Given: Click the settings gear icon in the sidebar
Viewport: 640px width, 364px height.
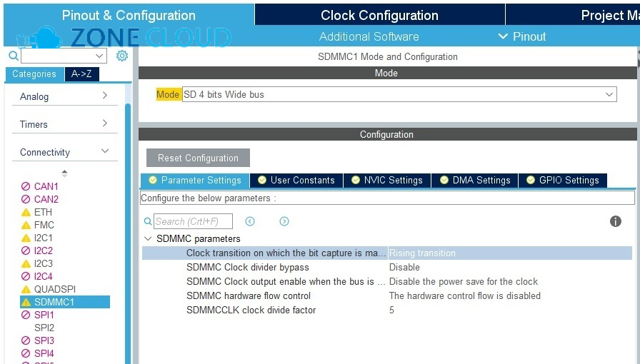Looking at the screenshot, I should [x=122, y=56].
